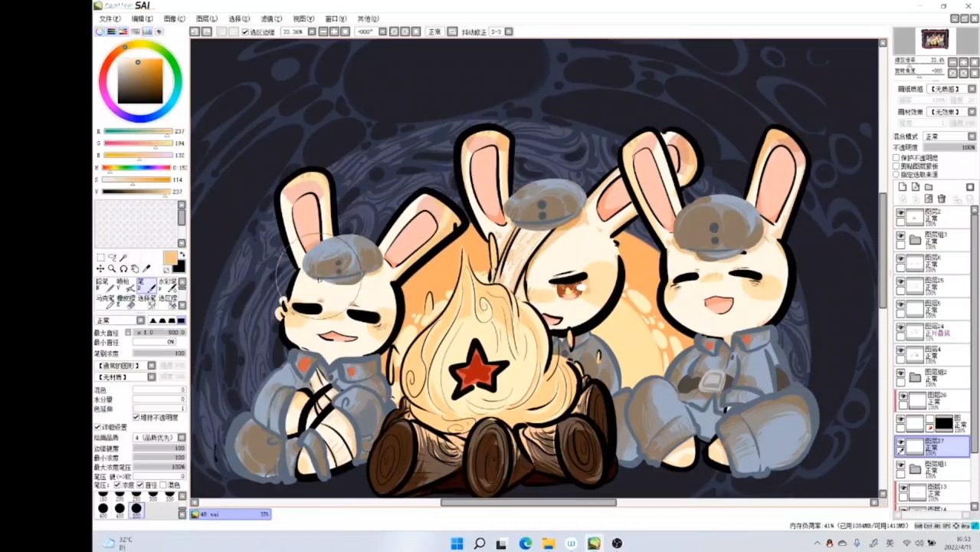Toggle the HSV sliders panel icon

[x=123, y=31]
